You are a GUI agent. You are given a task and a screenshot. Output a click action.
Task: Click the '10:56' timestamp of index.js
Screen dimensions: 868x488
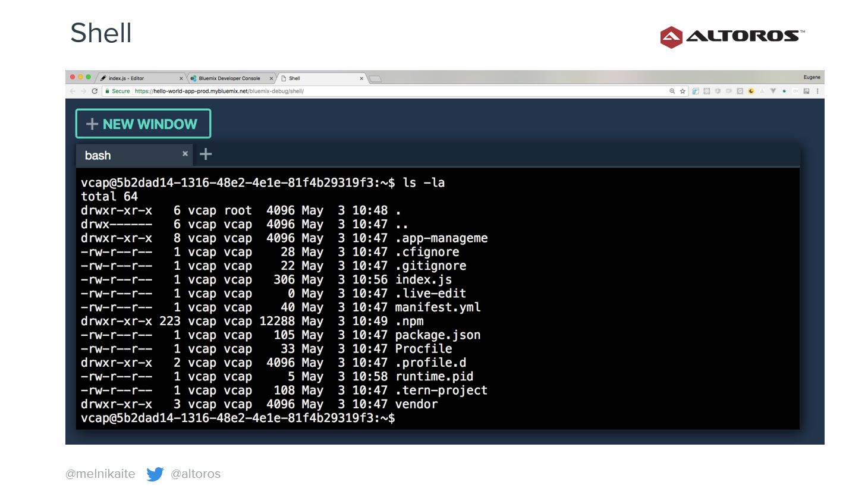click(370, 279)
